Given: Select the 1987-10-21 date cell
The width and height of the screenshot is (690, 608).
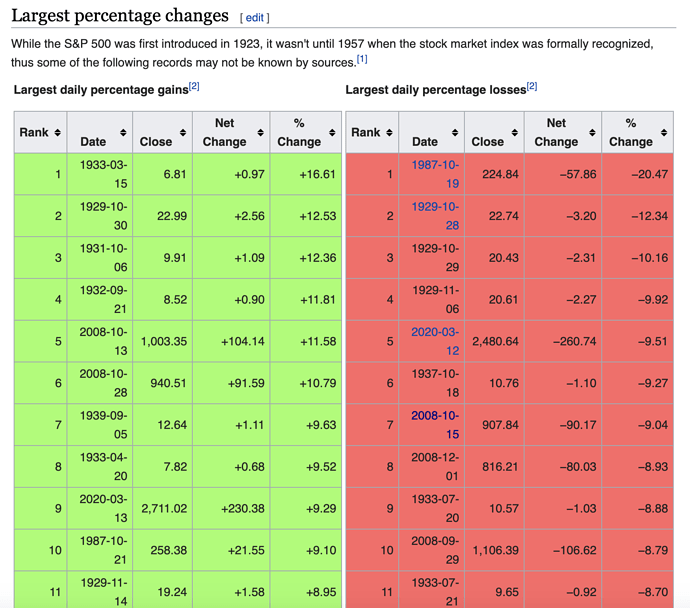Looking at the screenshot, I should [100, 550].
